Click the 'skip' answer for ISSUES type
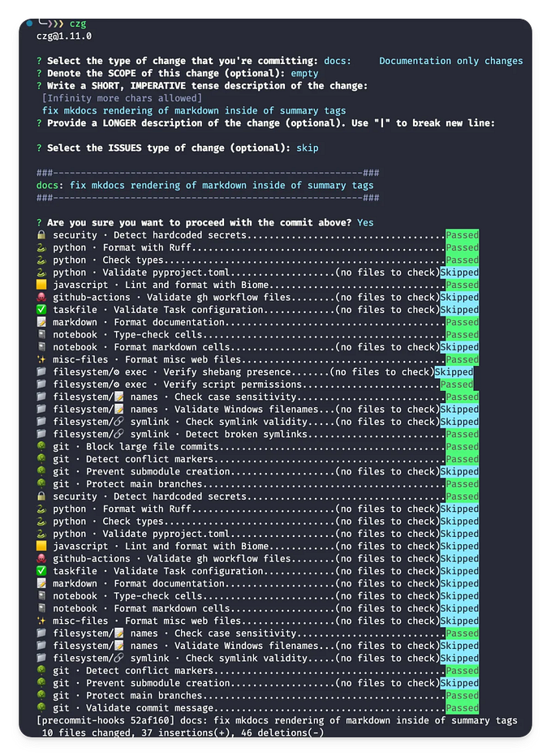This screenshot has height=756, width=551. click(x=308, y=148)
